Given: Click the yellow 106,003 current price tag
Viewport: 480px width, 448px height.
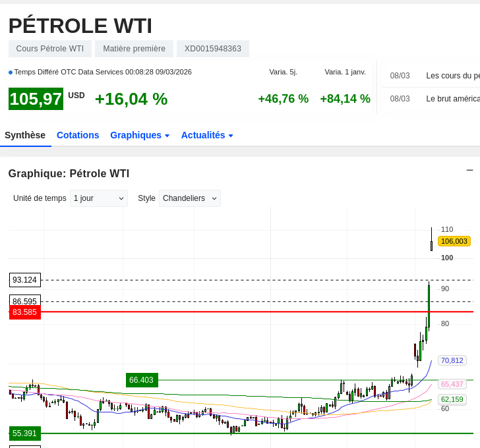Looking at the screenshot, I should tap(454, 241).
